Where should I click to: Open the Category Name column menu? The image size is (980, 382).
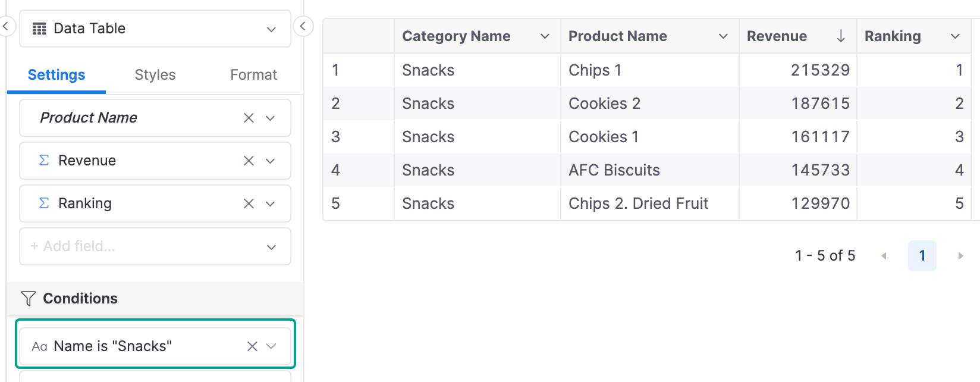click(545, 36)
